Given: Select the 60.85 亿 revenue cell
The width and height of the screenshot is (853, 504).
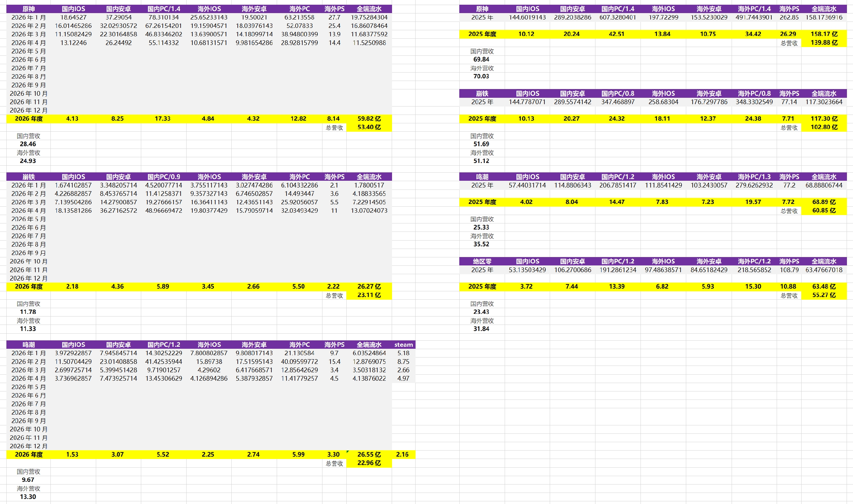Looking at the screenshot, I should click(824, 211).
